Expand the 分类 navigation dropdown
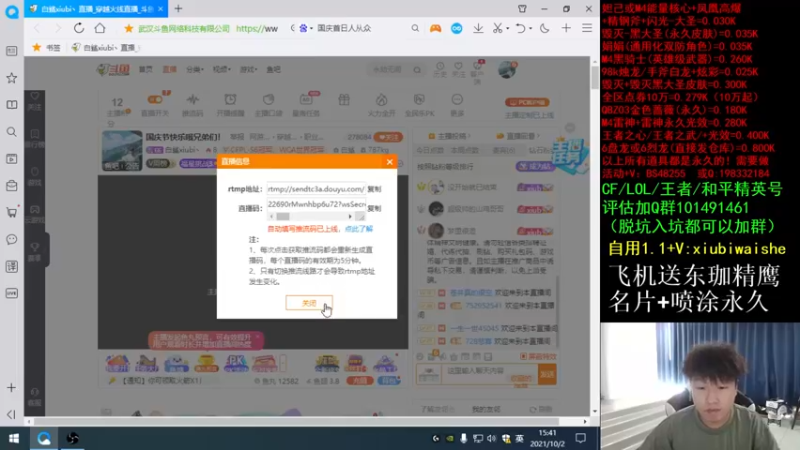This screenshot has width=800, height=450. click(194, 69)
